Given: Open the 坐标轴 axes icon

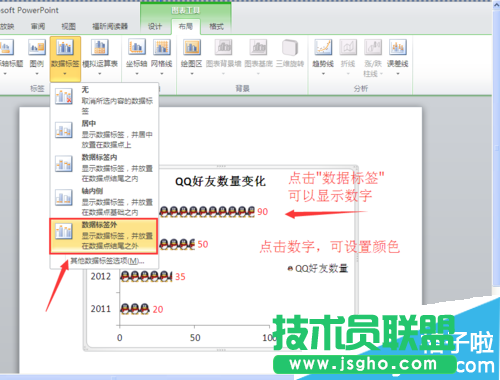Looking at the screenshot, I should 137,47.
